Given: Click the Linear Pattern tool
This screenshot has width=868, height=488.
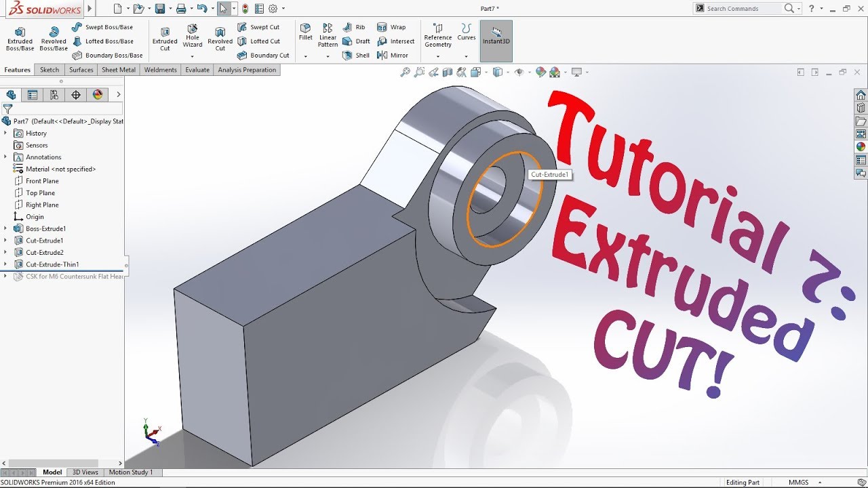Looking at the screenshot, I should click(x=328, y=35).
